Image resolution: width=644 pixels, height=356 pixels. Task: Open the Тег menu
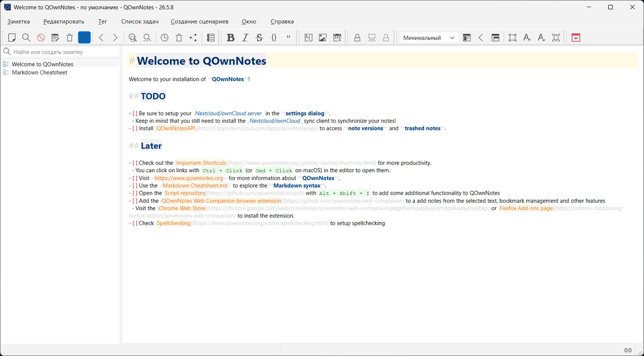[103, 21]
